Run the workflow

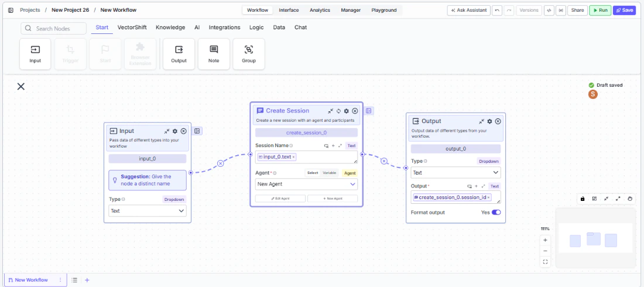(600, 11)
